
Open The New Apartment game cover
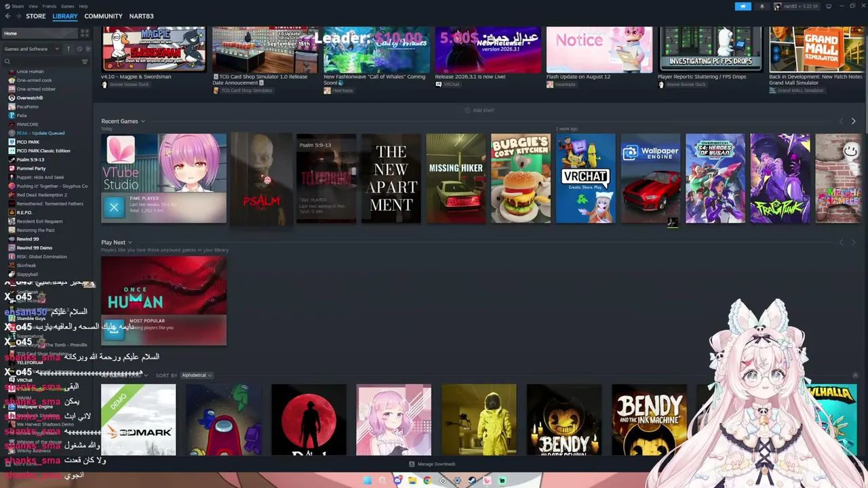click(x=391, y=178)
